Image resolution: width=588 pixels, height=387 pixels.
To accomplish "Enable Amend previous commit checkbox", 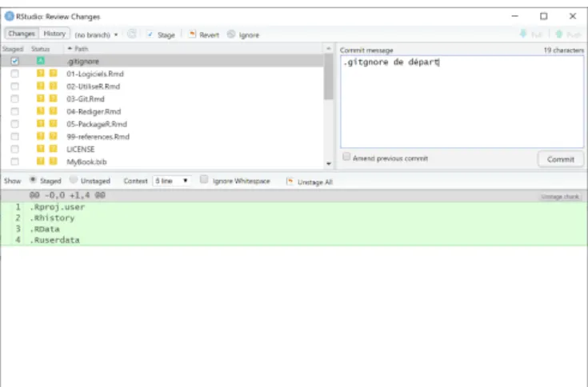I will point(346,157).
